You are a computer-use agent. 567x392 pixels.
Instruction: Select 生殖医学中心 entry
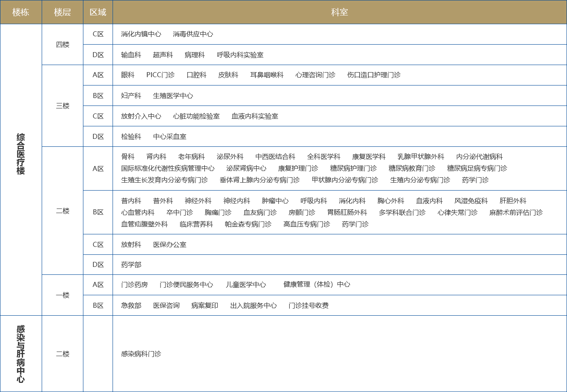click(x=173, y=96)
